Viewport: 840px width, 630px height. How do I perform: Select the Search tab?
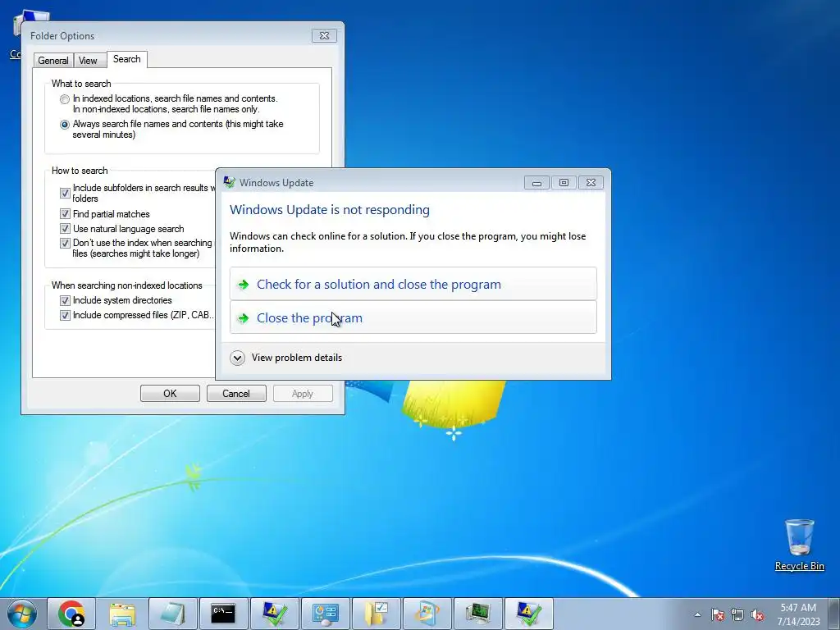127,59
